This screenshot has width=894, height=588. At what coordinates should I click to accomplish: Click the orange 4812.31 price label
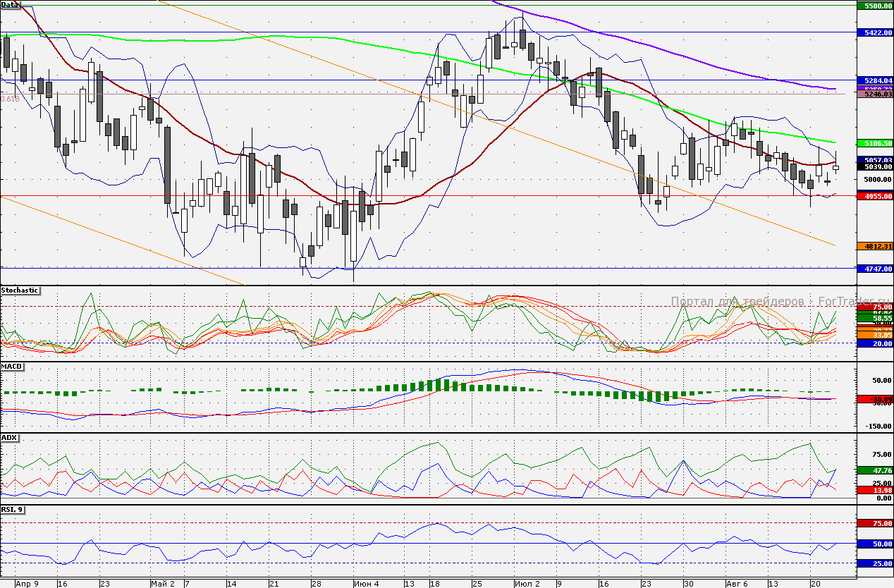point(874,246)
